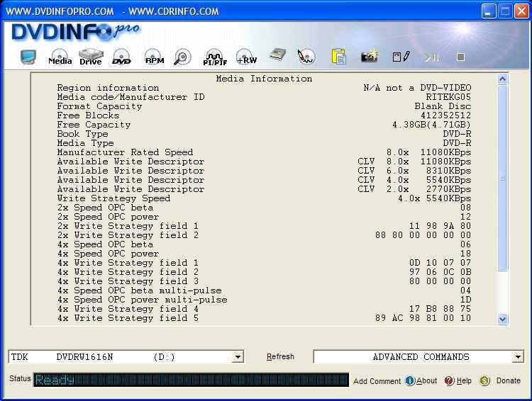Click the Status bar showing Ready
Screen dimensions: 532x401
click(191, 380)
